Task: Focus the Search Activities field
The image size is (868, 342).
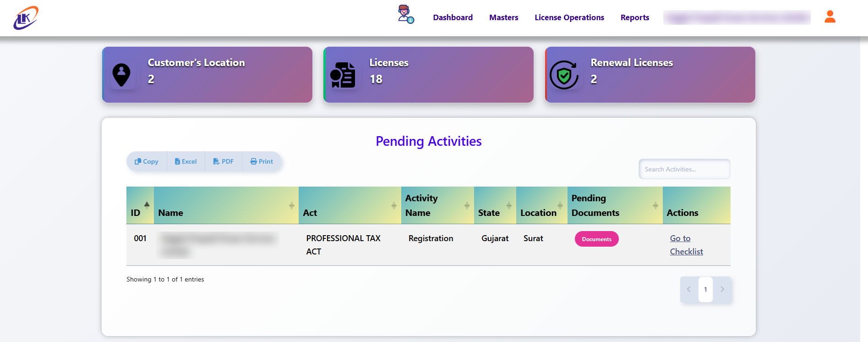Action: [684, 169]
